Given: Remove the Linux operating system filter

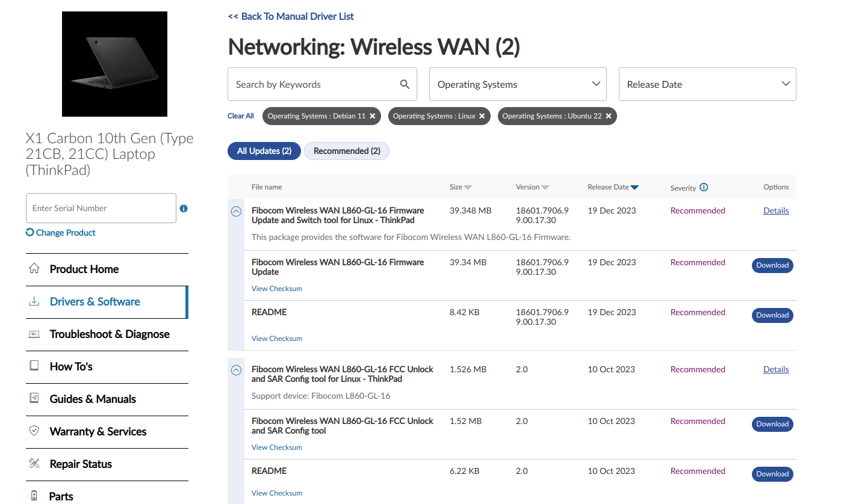Looking at the screenshot, I should 482,116.
